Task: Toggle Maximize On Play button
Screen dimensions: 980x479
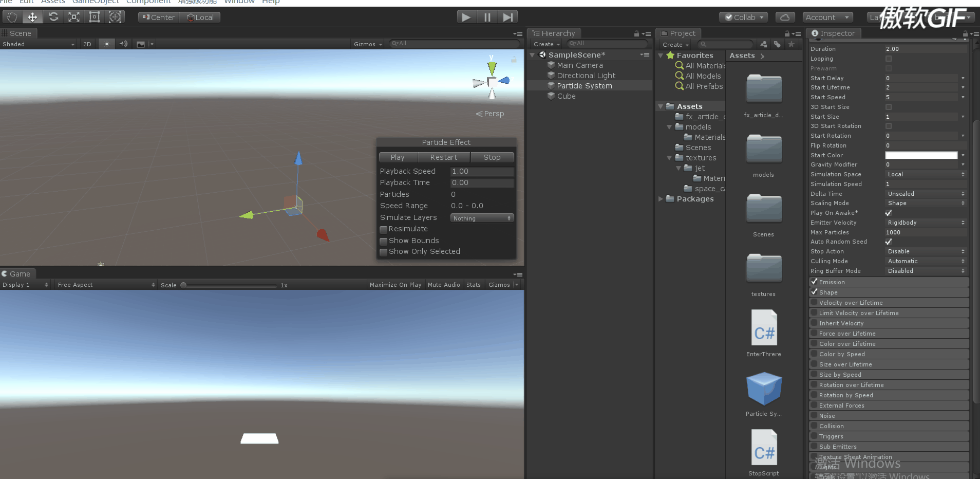Action: 395,285
